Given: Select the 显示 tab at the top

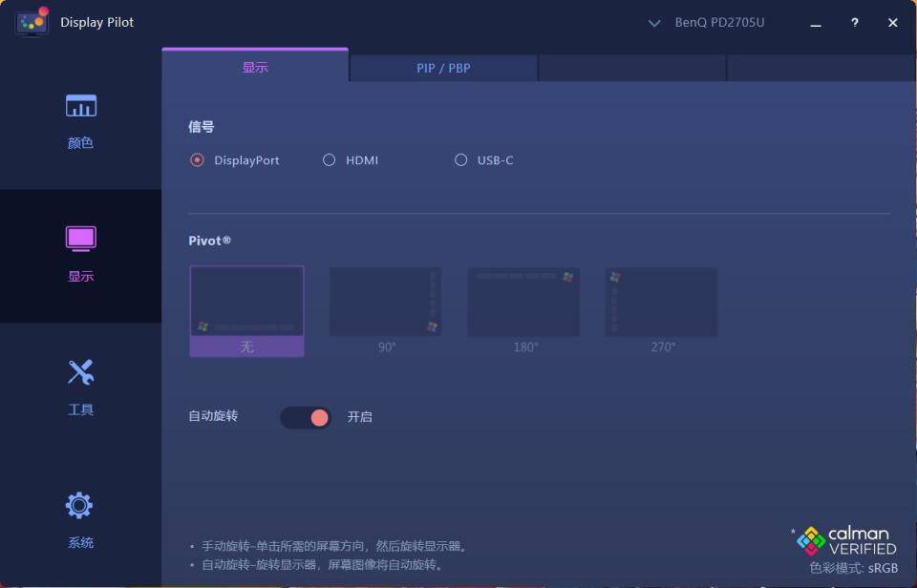Looking at the screenshot, I should (x=255, y=68).
